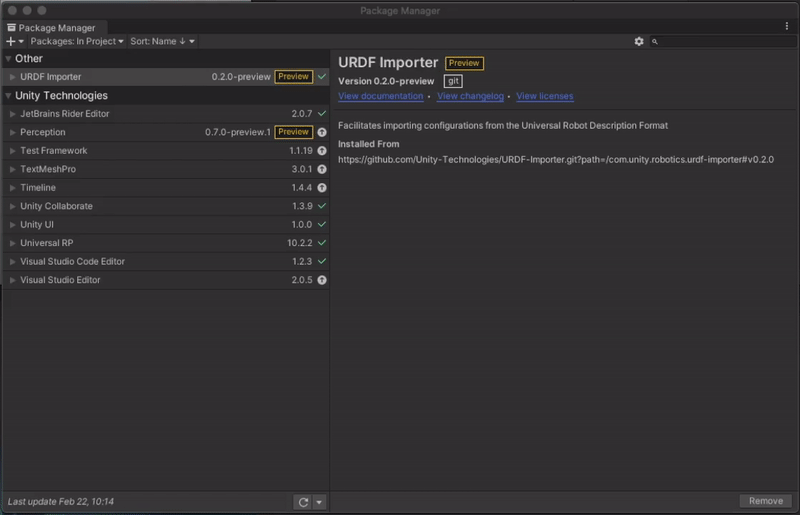Click the 0.7.0-preview.1 version text
This screenshot has height=515, width=800.
[x=238, y=132]
